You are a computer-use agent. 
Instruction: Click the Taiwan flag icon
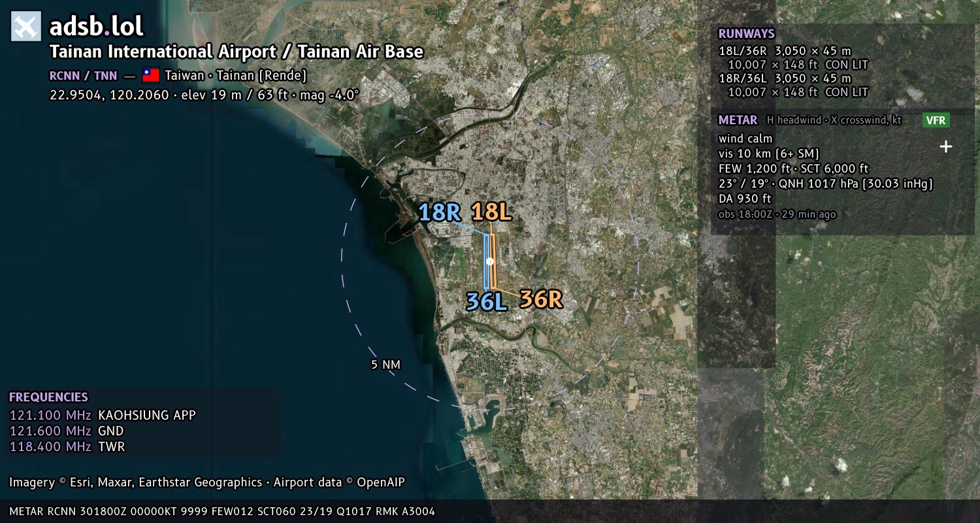coord(151,75)
